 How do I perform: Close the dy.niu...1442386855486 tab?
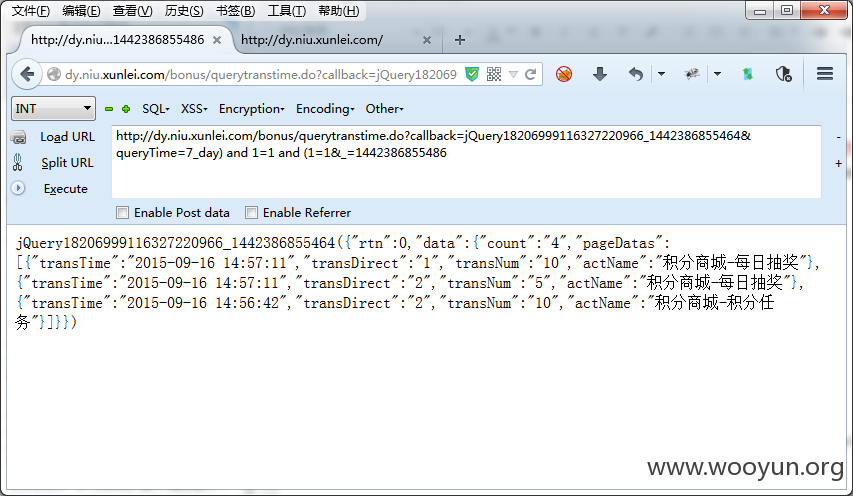(217, 40)
